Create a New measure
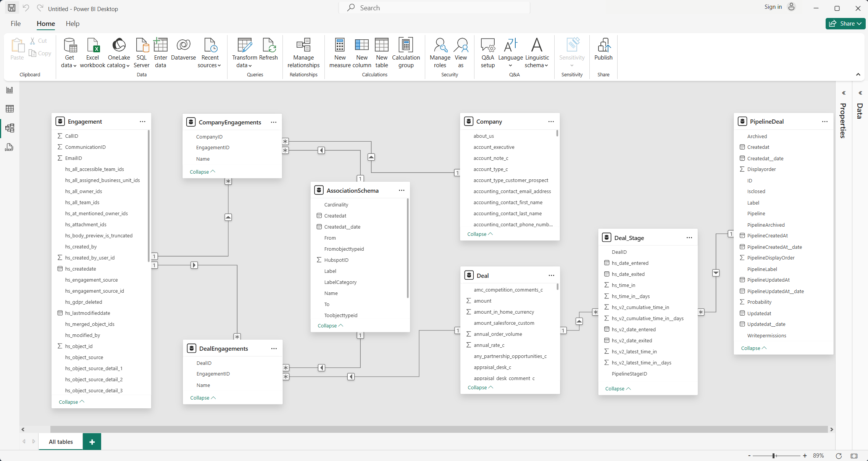The height and width of the screenshot is (461, 868). [x=340, y=53]
